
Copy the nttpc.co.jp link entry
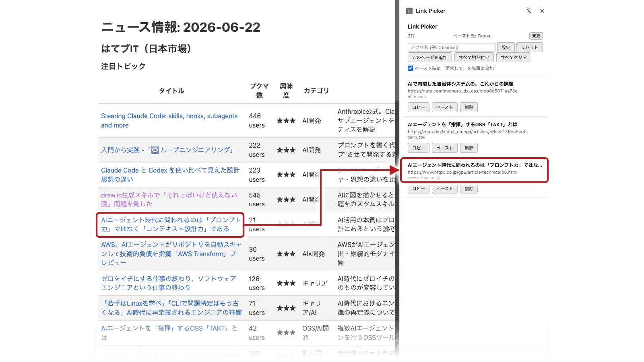[x=419, y=189]
